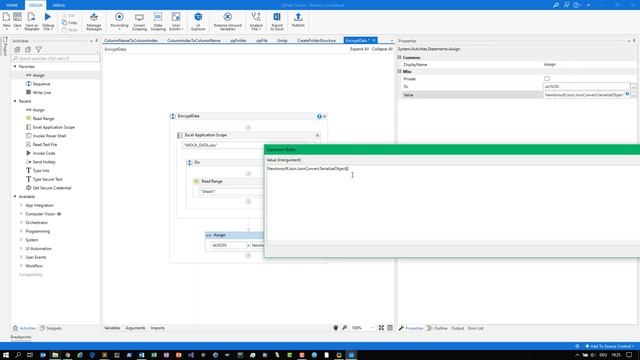Switch to the Unzip tab
This screenshot has width=640, height=360.
(282, 40)
